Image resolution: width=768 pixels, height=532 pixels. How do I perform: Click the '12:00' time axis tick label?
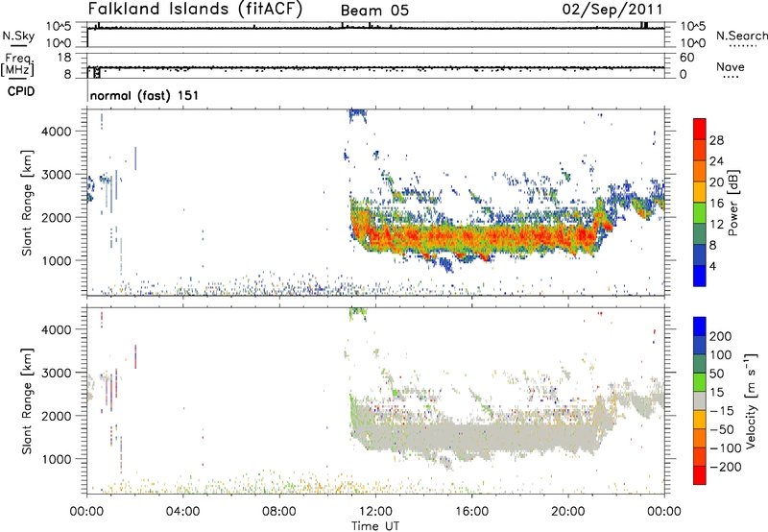click(376, 511)
